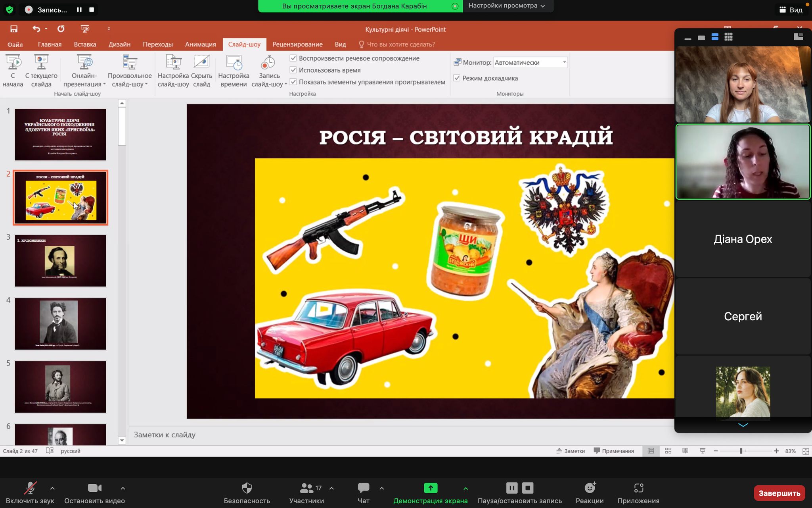Open Zoom Apps (Приложения)
This screenshot has height=508, width=812.
pos(638,493)
